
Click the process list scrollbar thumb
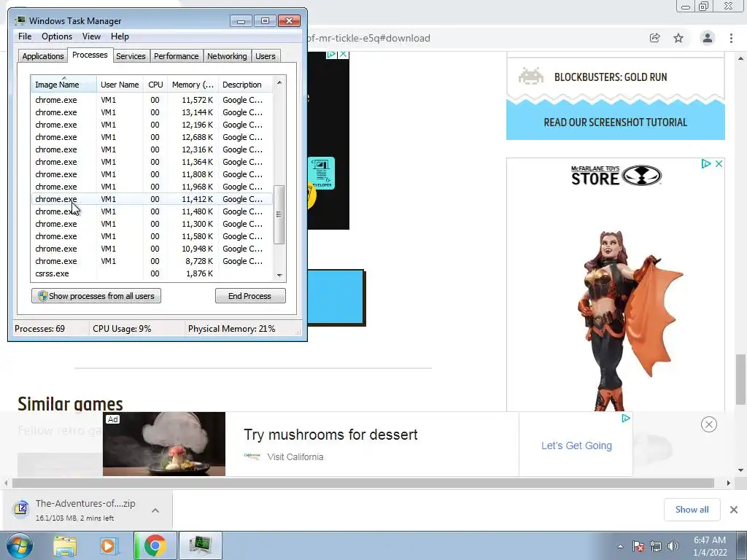[279, 214]
